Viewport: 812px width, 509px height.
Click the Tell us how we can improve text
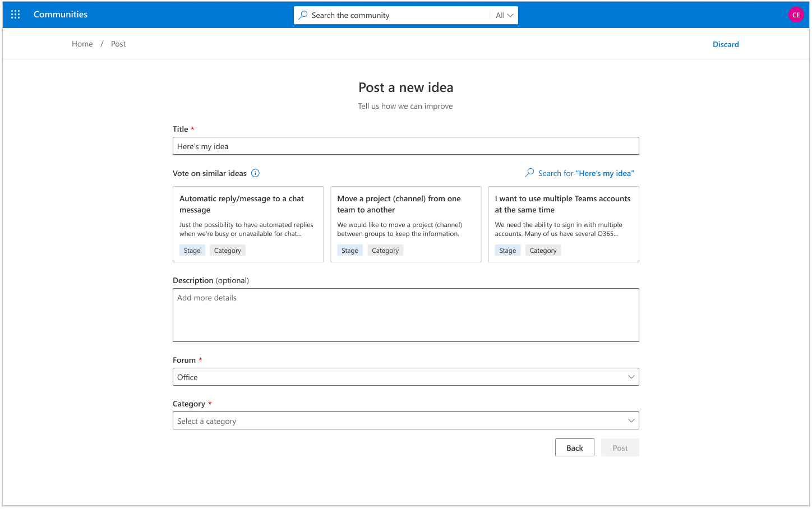pyautogui.click(x=405, y=106)
